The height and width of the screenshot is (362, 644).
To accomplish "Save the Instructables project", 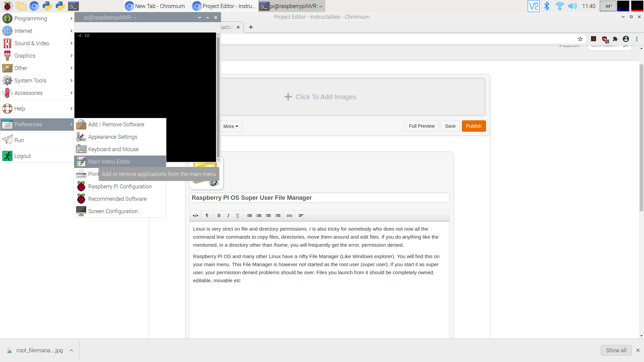I will [450, 126].
